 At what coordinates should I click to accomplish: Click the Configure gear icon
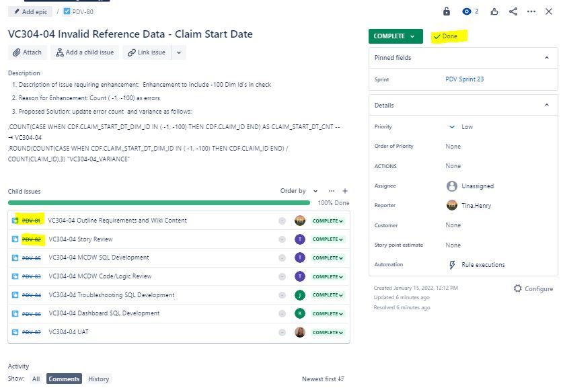tap(517, 288)
